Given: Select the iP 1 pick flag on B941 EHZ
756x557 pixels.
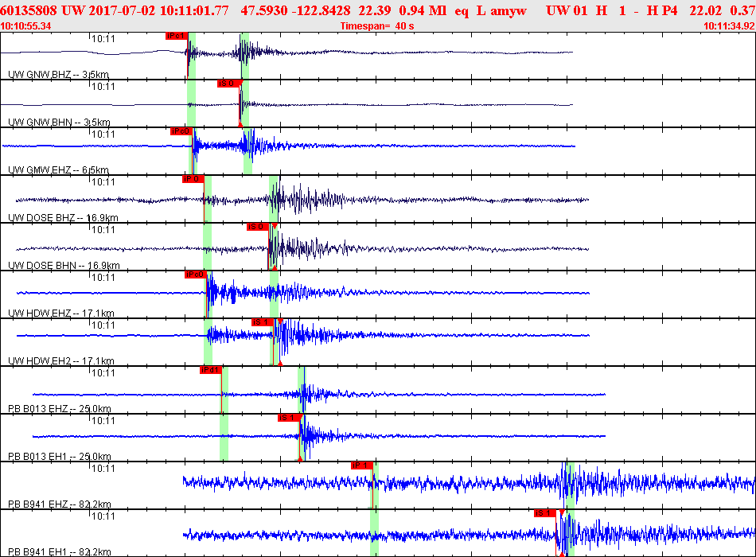Looking at the screenshot, I should pos(361,465).
